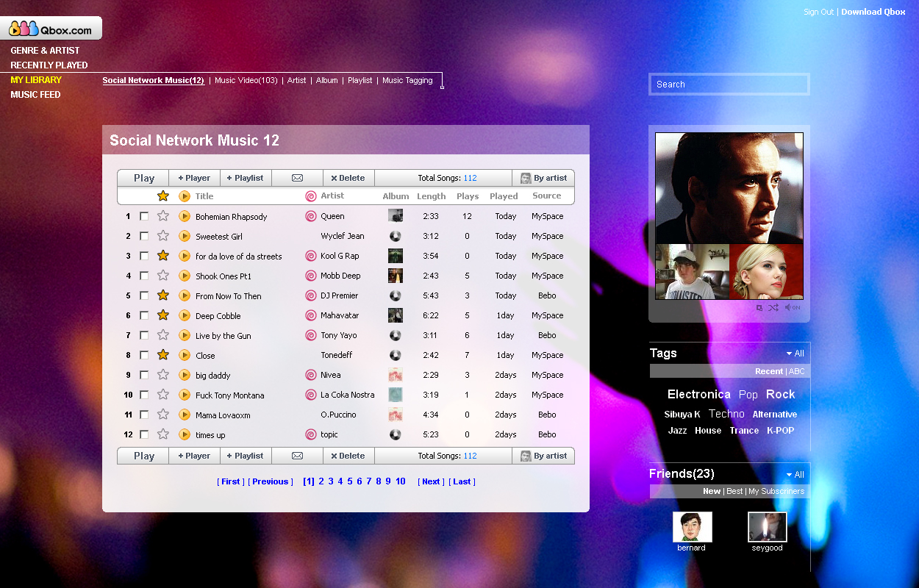Screen dimensions: 919x588
Task: Open RECENTLY PLAYED from the side menu
Action: (x=49, y=65)
